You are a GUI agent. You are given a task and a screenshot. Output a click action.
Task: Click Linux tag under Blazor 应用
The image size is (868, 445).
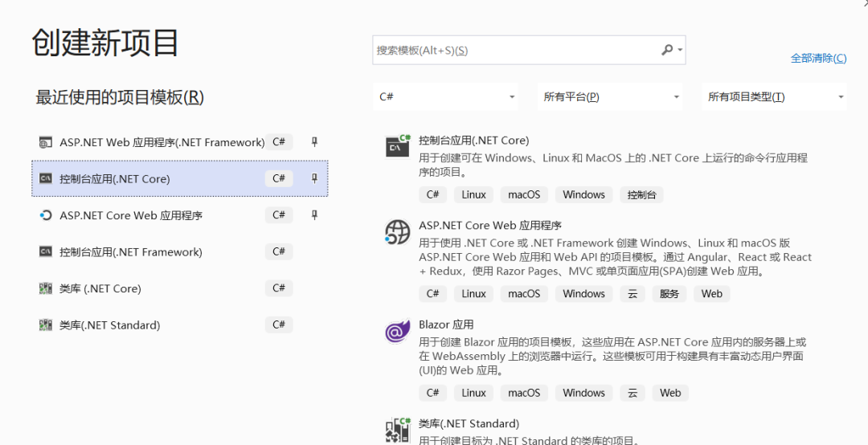(x=474, y=393)
